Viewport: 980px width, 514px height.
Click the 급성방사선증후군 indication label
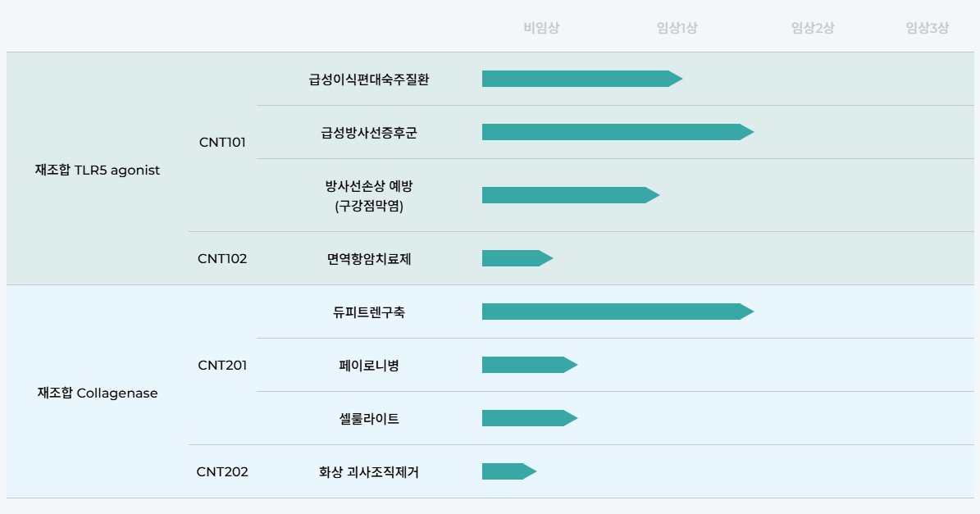click(369, 132)
